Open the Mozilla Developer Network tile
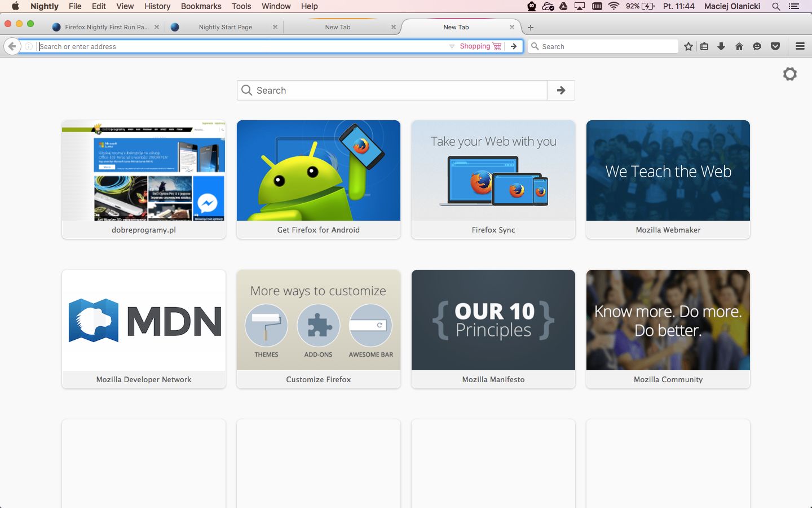 (144, 329)
